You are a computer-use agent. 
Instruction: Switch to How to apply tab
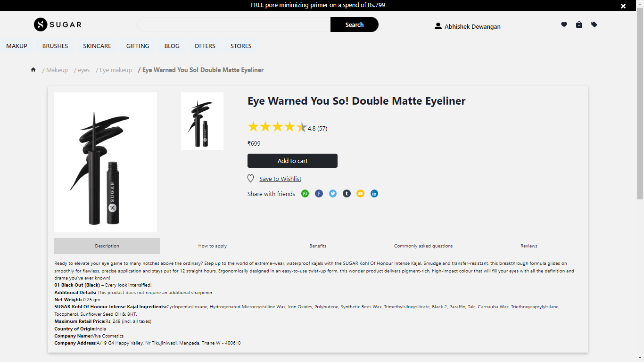pyautogui.click(x=213, y=246)
